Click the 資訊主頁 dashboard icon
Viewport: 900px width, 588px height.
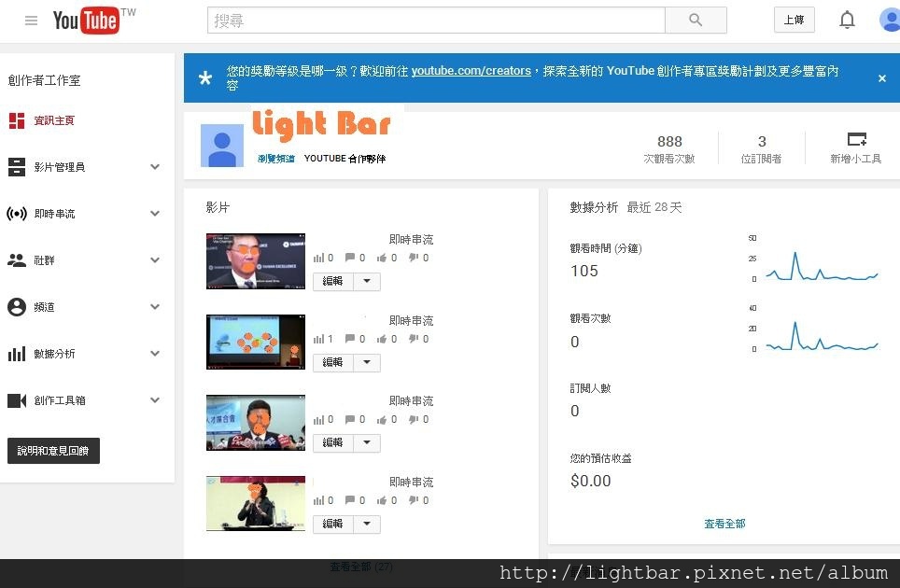(17, 120)
